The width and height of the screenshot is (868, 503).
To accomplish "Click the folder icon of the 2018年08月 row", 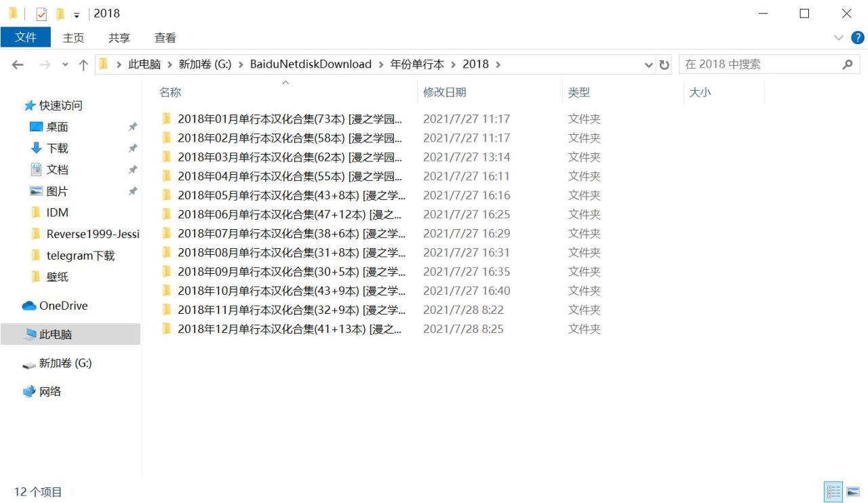I will pyautogui.click(x=167, y=252).
